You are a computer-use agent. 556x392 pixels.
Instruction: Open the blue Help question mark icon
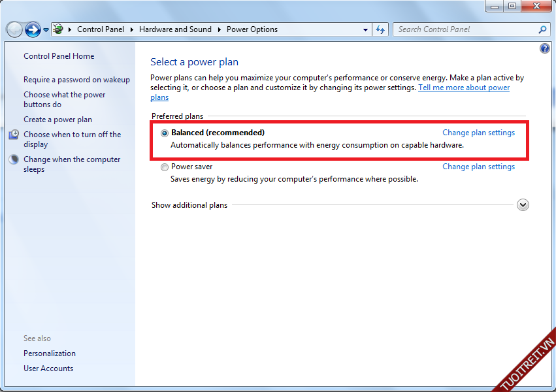tap(545, 49)
